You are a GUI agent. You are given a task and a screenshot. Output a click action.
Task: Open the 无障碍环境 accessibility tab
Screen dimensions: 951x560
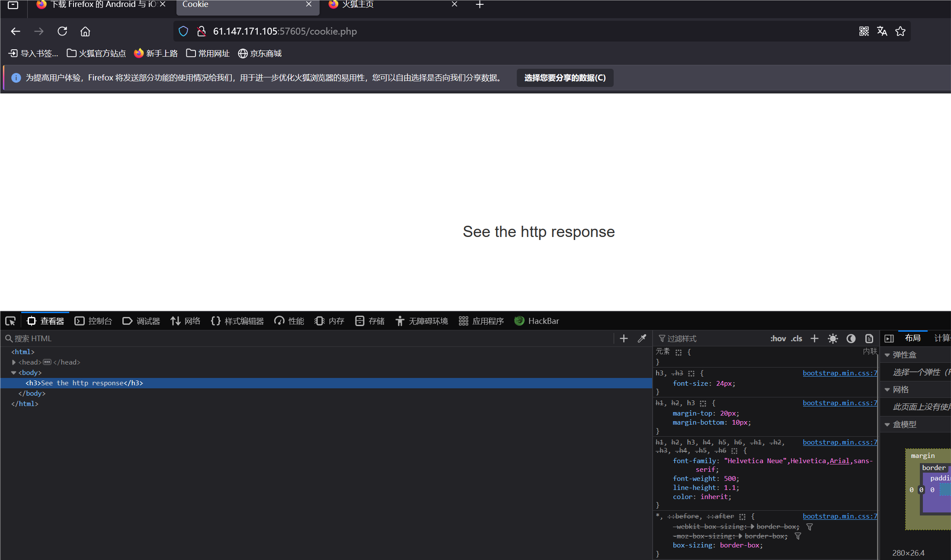click(x=422, y=321)
